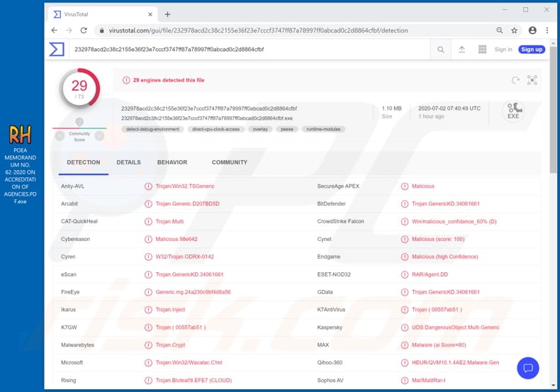Click the peexe tag
The height and width of the screenshot is (392, 560).
coord(287,129)
